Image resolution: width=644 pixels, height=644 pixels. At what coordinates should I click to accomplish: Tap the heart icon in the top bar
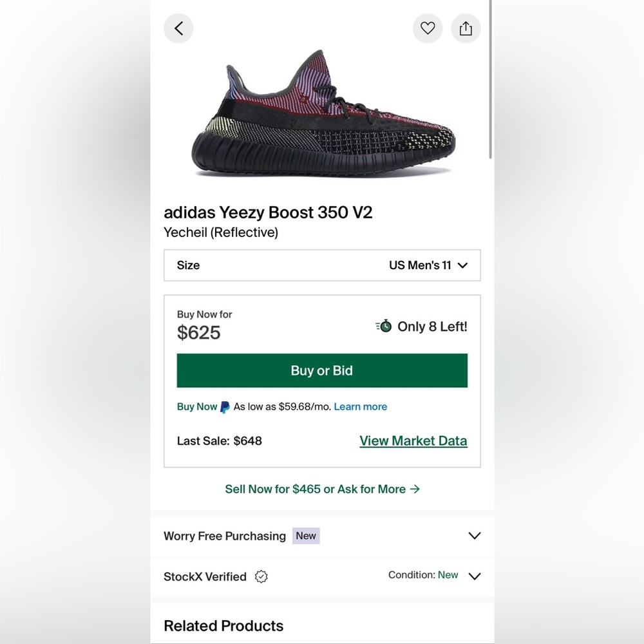(x=428, y=28)
